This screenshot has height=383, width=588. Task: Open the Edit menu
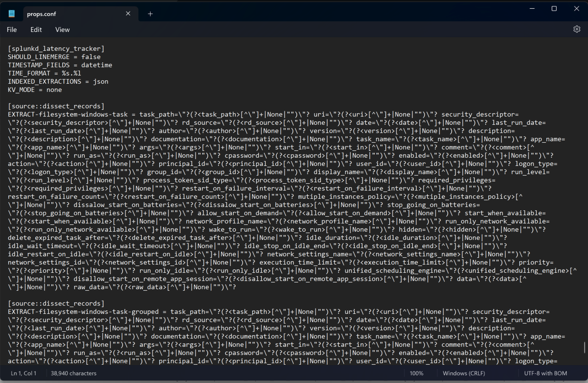[36, 29]
